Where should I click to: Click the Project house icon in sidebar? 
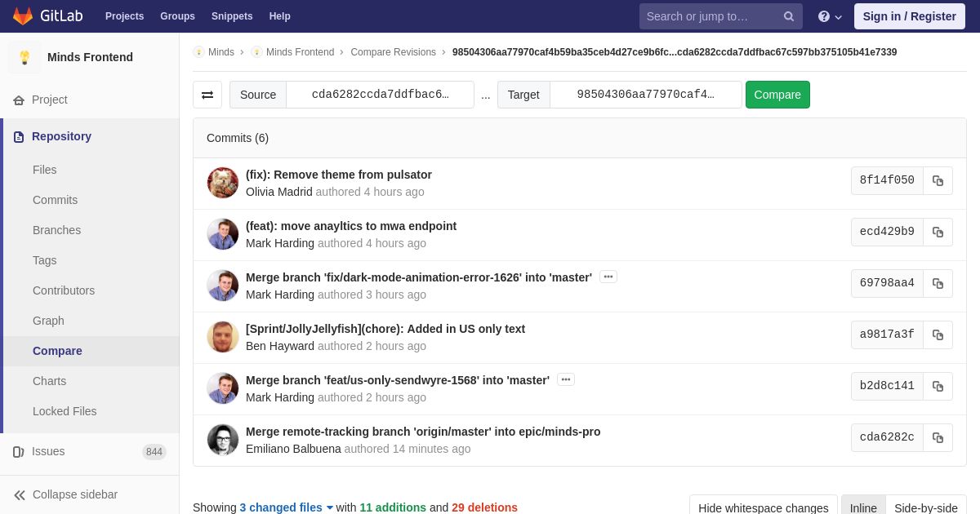click(x=19, y=100)
